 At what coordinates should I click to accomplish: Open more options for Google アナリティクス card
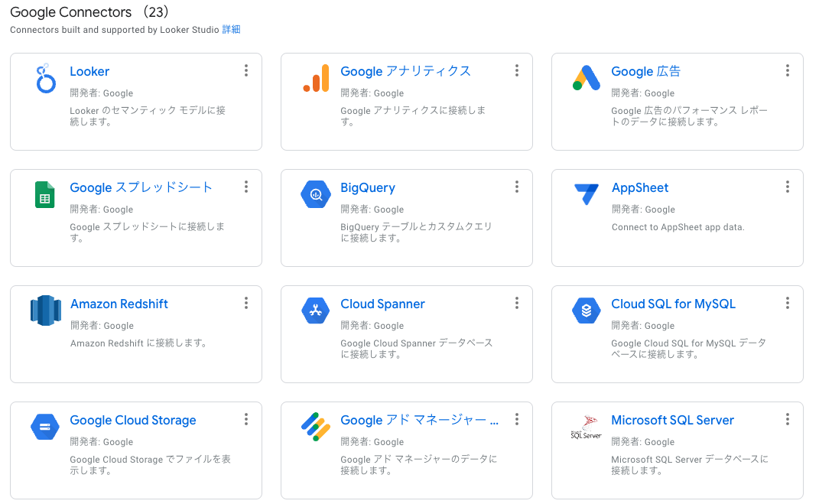(517, 70)
